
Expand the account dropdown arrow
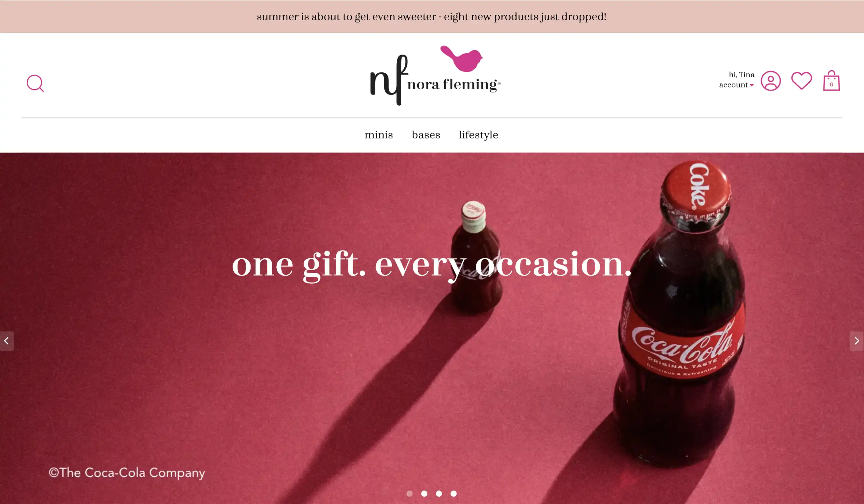(752, 85)
